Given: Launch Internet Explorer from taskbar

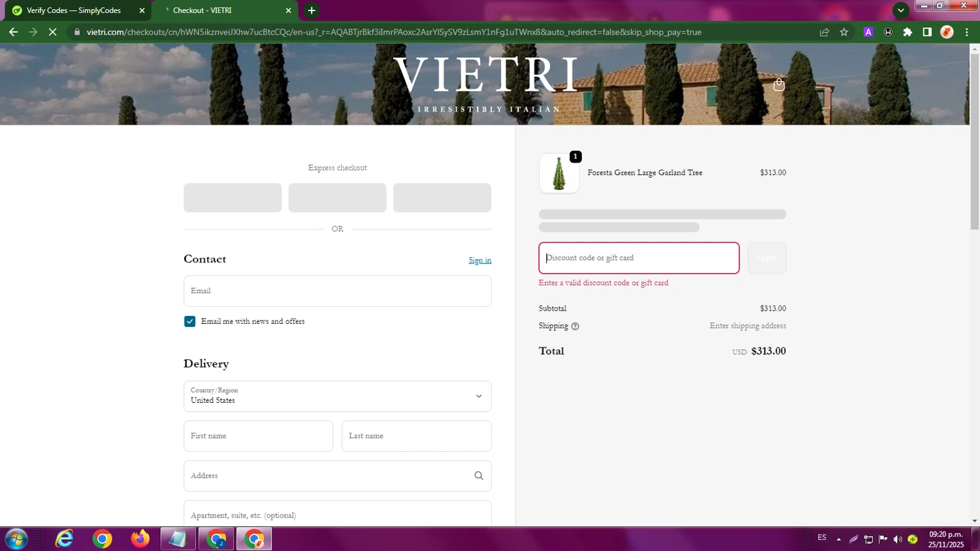Looking at the screenshot, I should coord(64,539).
